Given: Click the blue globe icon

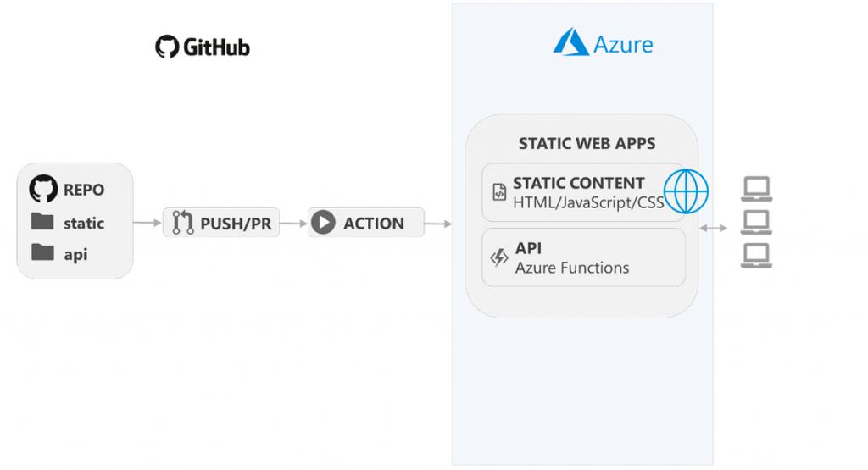Looking at the screenshot, I should pos(686,191).
